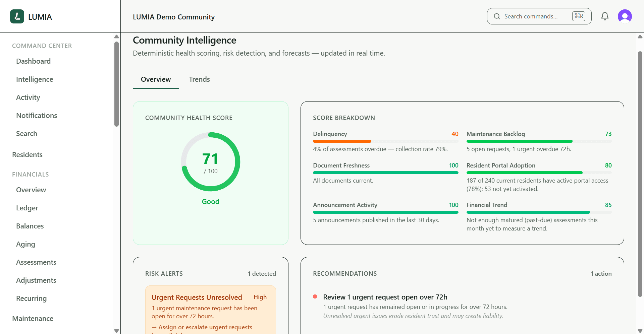Screen dimensions: 644x334
Task: Click the Delinquency score 40
Action: [455, 134]
